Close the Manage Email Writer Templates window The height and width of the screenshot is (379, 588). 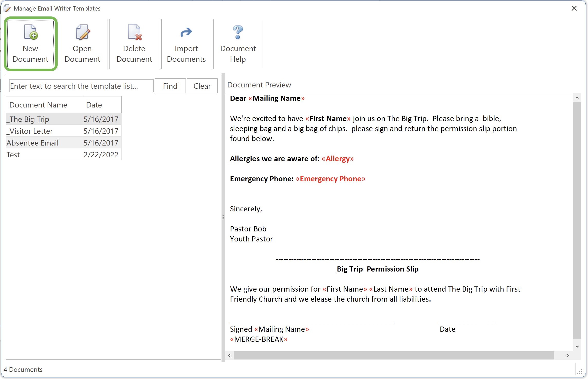tap(574, 8)
